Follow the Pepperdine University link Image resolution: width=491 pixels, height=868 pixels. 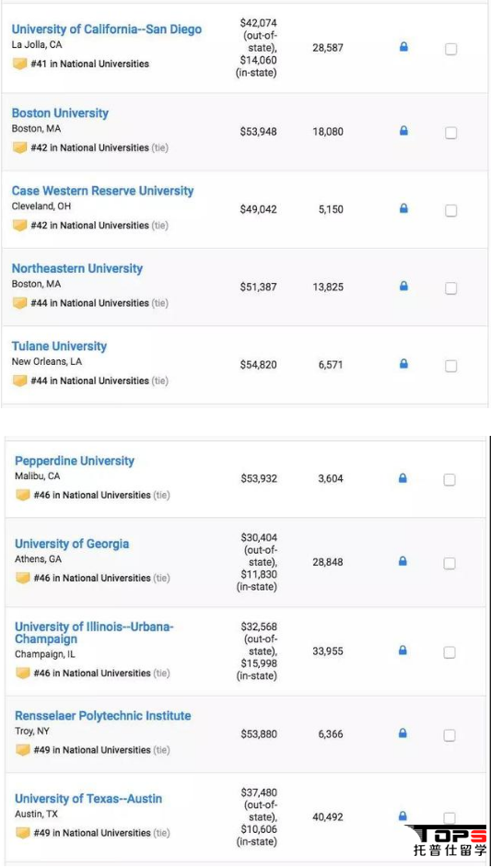(75, 461)
